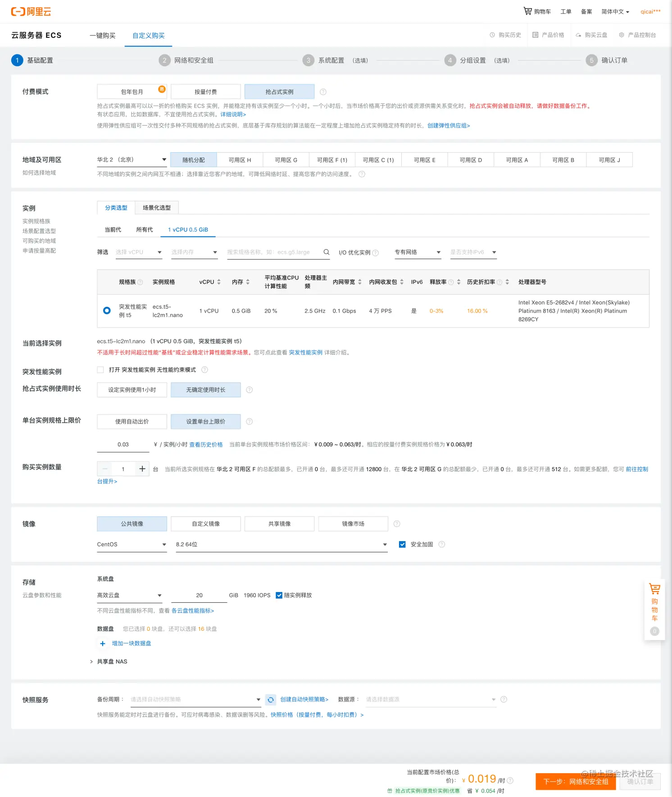Sort table by 释放率 column arrows
Image resolution: width=672 pixels, height=797 pixels.
[x=459, y=282]
